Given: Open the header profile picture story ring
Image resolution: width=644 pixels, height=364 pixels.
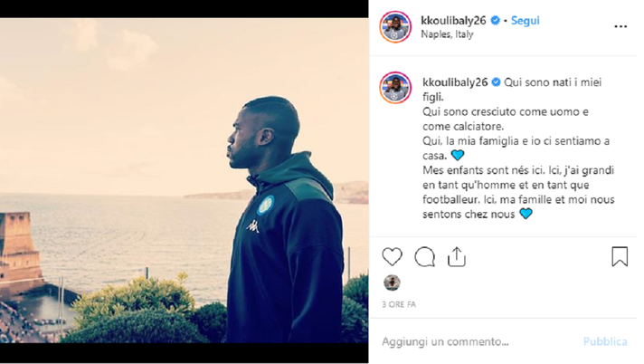Looking at the screenshot, I should point(395,27).
